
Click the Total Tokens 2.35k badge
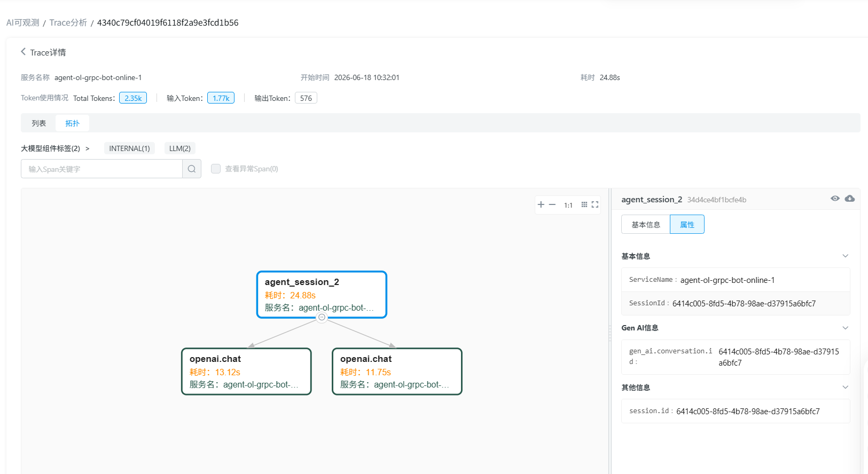pyautogui.click(x=133, y=98)
